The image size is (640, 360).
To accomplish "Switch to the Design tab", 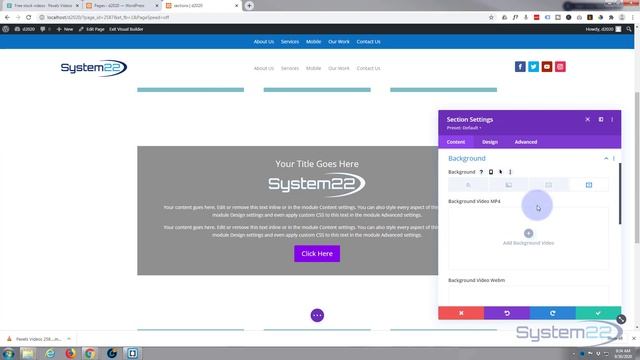I will pyautogui.click(x=490, y=142).
